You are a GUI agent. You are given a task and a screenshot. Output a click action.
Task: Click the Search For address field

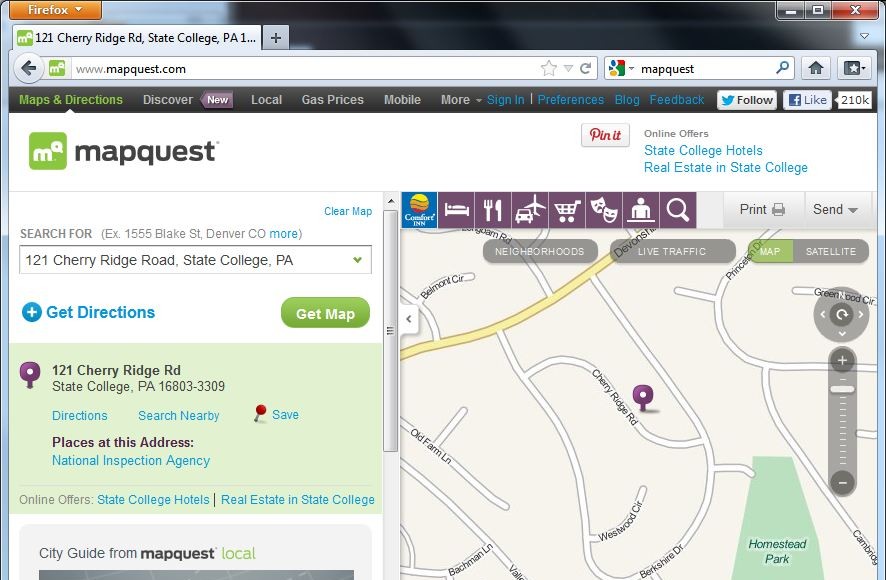196,260
